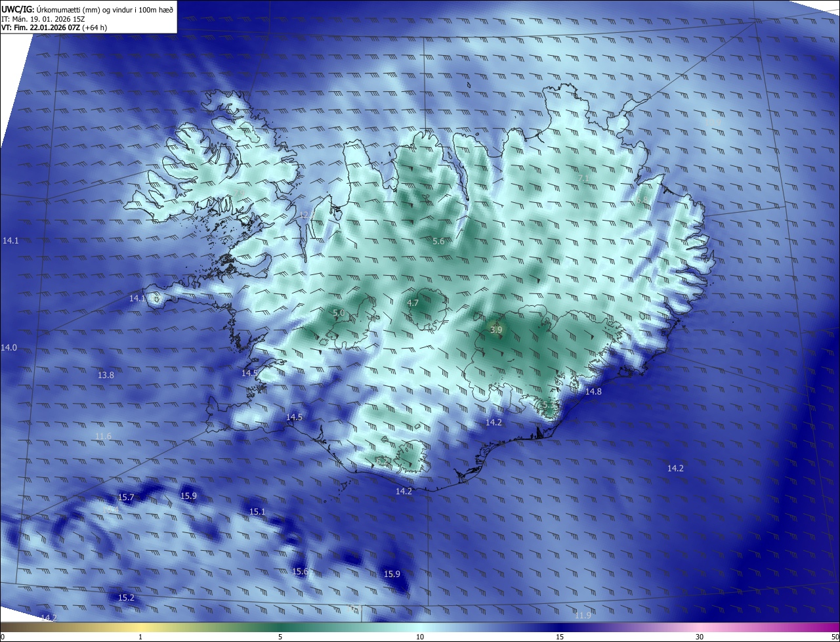Click colorbar tick label 50
Image resolution: width=840 pixels, height=642 pixels.
click(x=835, y=637)
